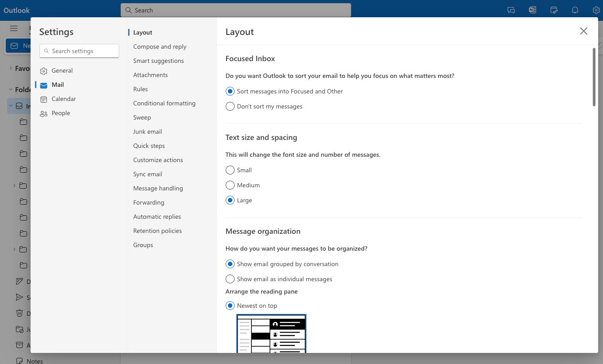
Task: Set text size to Small
Action: (x=230, y=170)
